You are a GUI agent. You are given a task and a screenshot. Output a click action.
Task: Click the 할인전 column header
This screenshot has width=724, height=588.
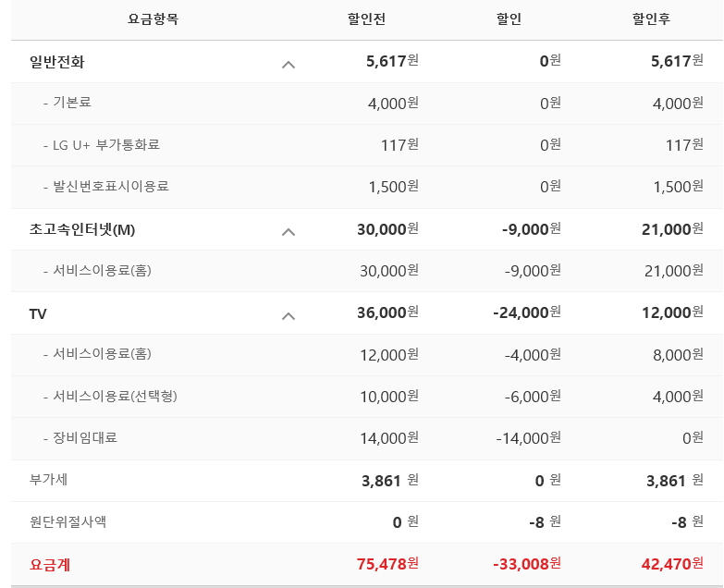tap(365, 19)
